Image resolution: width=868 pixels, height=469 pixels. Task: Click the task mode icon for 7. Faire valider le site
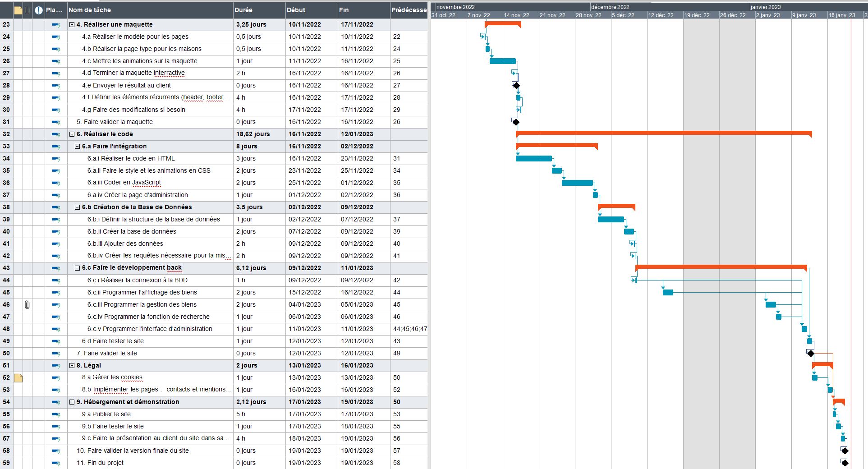[x=55, y=354]
